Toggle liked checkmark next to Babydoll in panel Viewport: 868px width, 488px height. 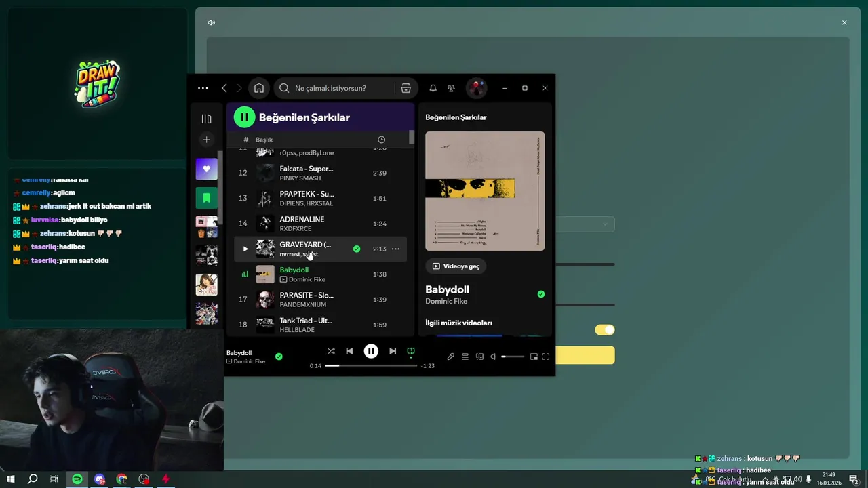click(x=541, y=294)
